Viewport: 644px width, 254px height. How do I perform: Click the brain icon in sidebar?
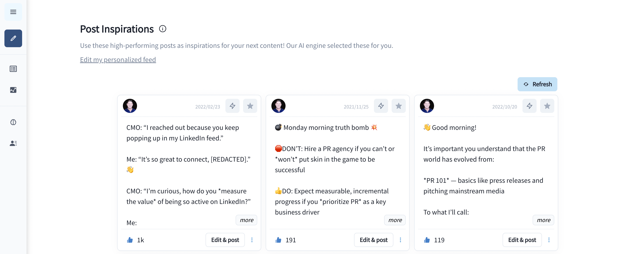(x=13, y=122)
